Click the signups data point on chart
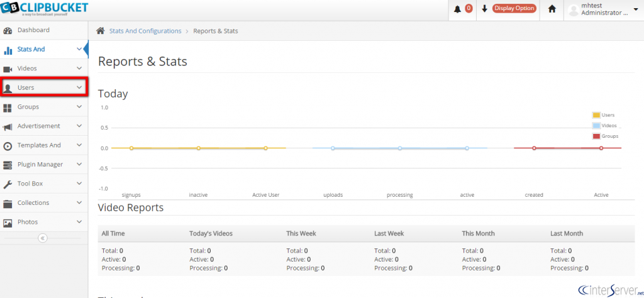 (x=131, y=148)
